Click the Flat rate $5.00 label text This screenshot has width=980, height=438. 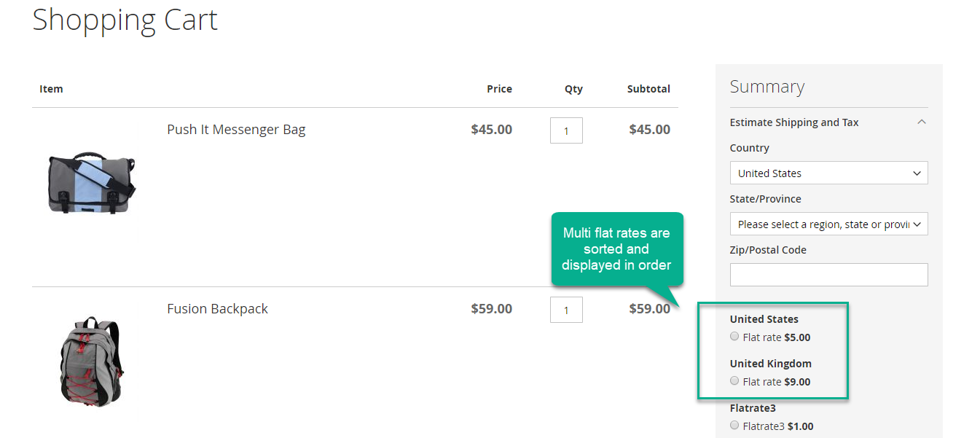tap(777, 337)
